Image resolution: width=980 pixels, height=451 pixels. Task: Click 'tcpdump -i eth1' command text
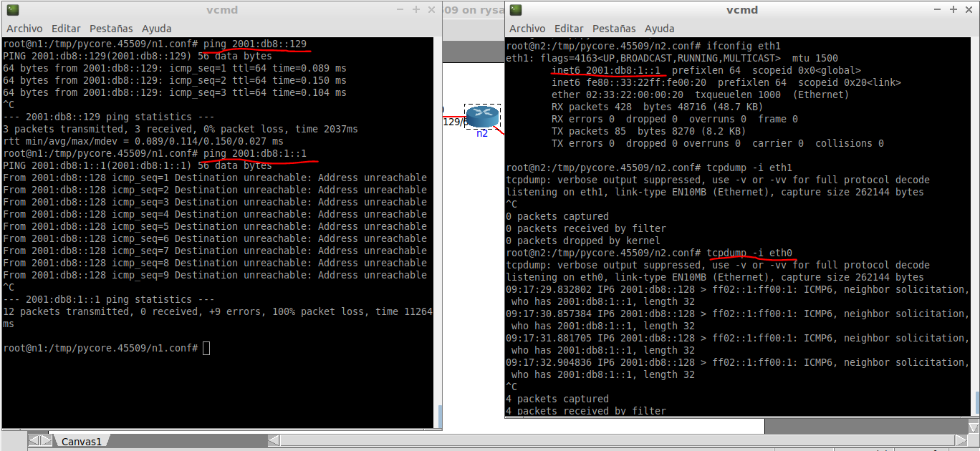(749, 168)
